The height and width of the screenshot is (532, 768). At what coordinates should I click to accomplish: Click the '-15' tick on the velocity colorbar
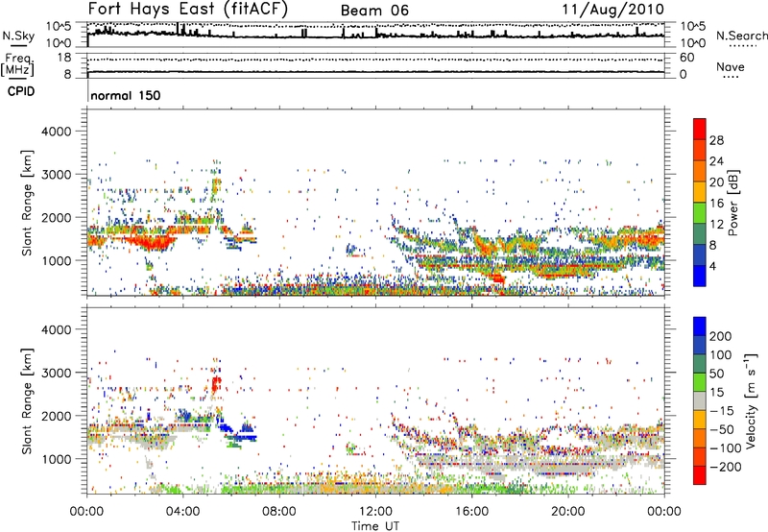[x=723, y=411]
